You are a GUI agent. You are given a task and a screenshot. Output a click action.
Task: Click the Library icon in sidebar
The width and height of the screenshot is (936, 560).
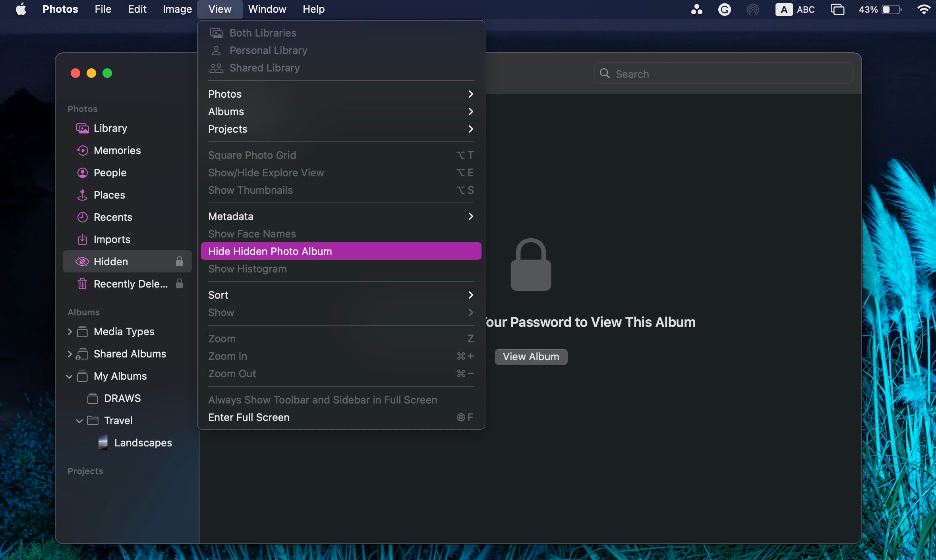[x=82, y=128]
